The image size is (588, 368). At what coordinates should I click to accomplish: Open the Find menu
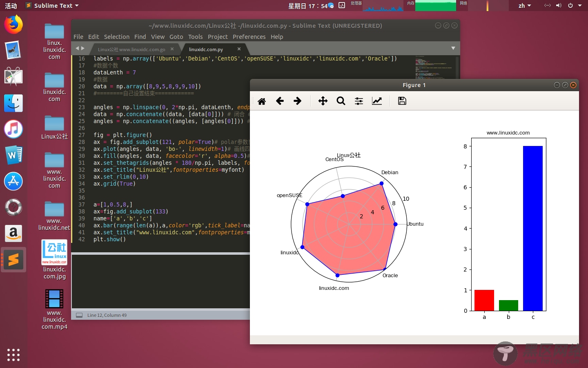[x=140, y=37]
